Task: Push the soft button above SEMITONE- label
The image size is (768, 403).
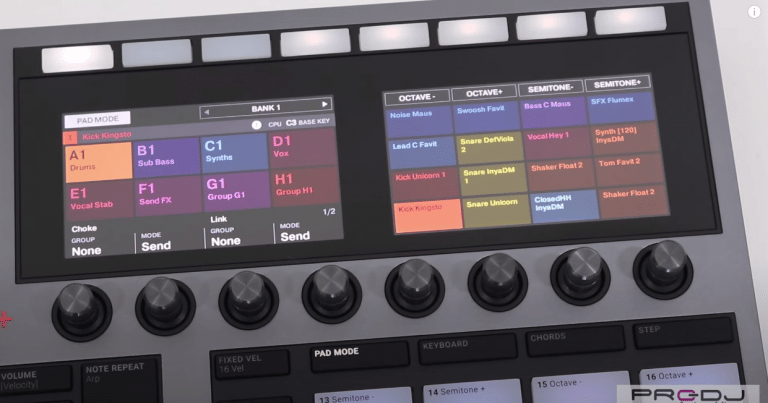Action: (x=552, y=25)
